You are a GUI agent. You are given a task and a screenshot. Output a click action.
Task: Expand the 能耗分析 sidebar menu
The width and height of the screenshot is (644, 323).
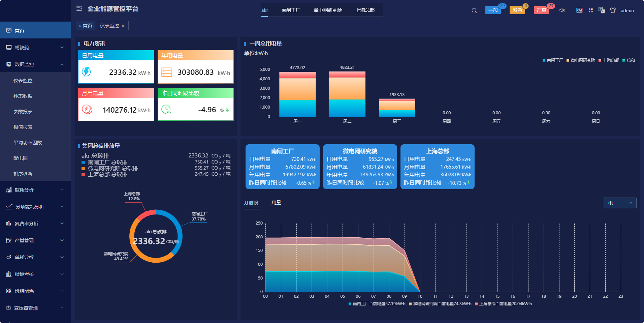pos(35,190)
